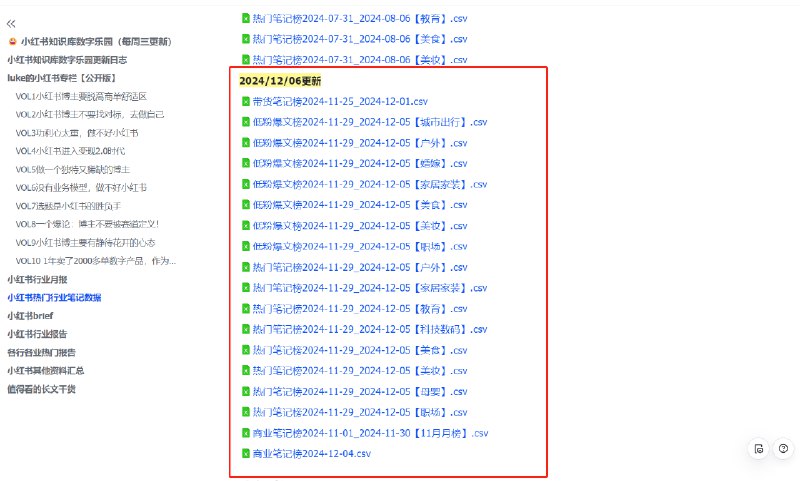This screenshot has height=481, width=800.
Task: Open VOL1 article in sidebar
Action: [81, 96]
